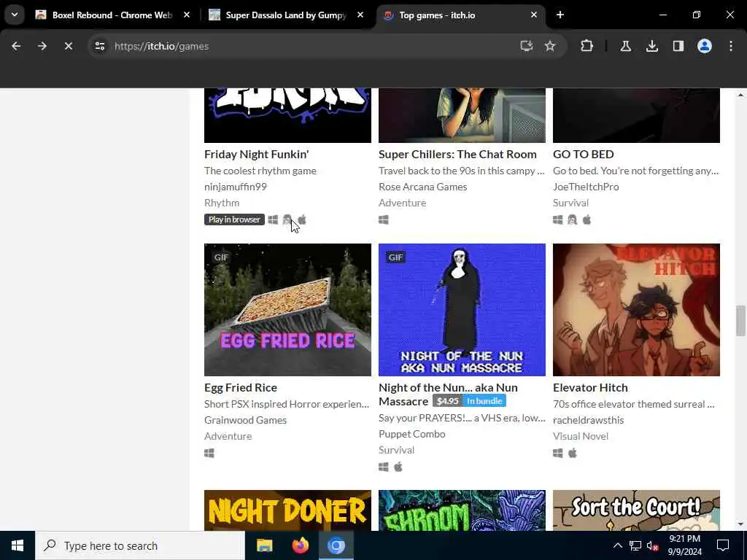Screen dimensions: 747x560
Task: Open the Sort the Court! thumbnail
Action: tap(636, 510)
